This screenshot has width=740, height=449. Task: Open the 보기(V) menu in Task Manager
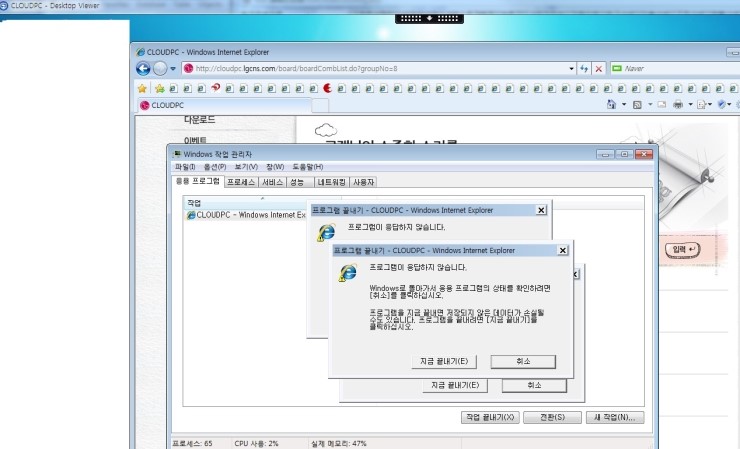coord(246,167)
